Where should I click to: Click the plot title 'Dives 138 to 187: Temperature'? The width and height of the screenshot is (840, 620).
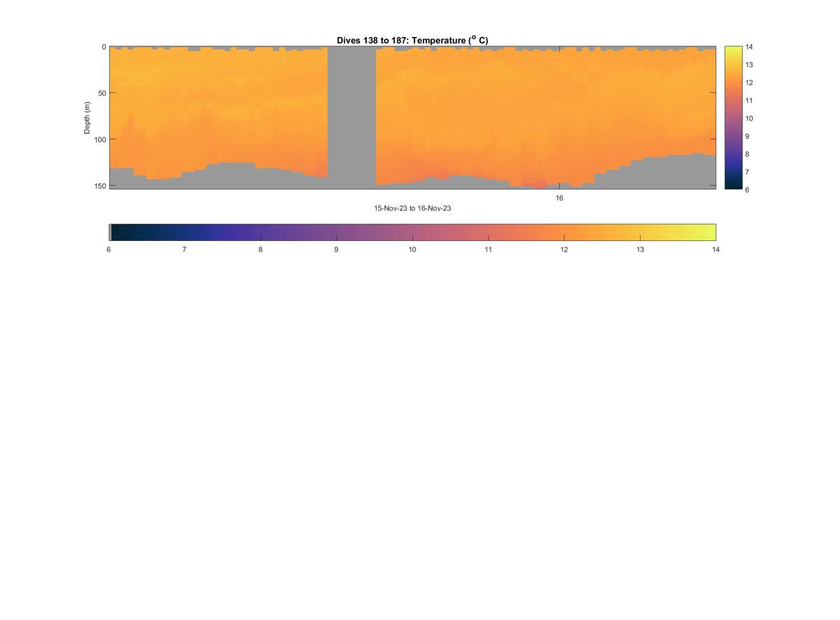pyautogui.click(x=412, y=41)
